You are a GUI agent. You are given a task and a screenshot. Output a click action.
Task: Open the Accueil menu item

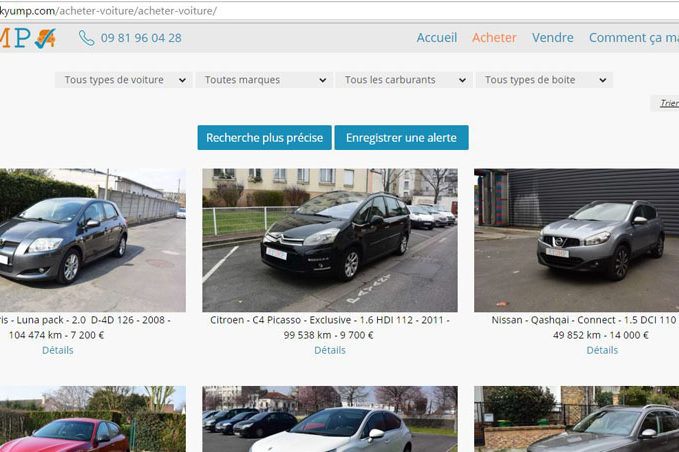(436, 38)
